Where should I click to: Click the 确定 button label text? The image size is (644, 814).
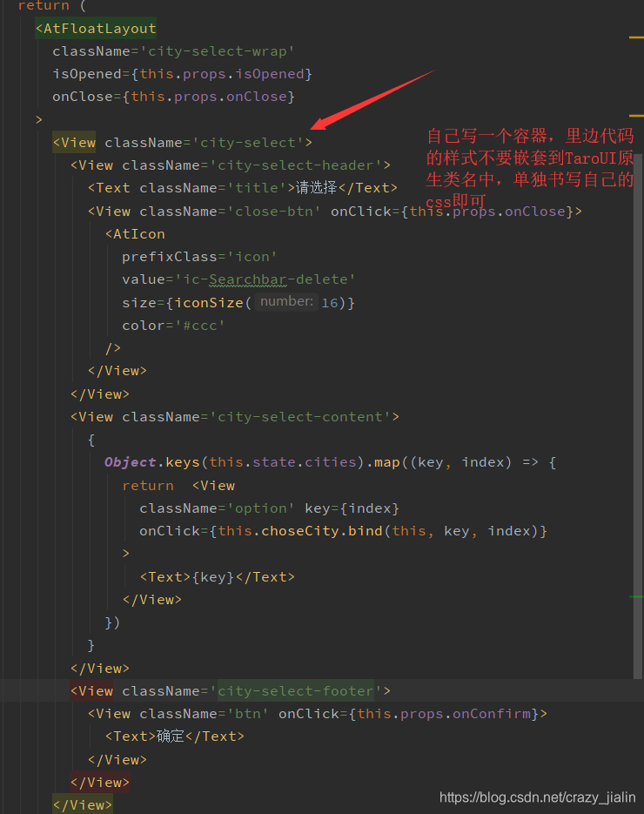[171, 737]
